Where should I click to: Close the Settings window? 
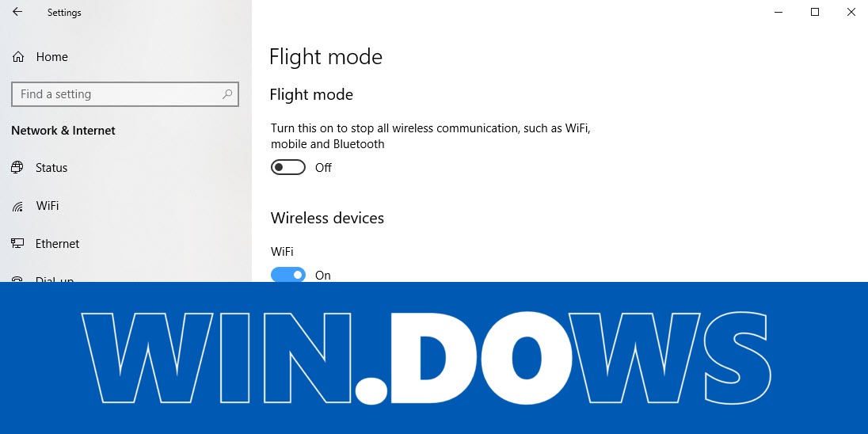tap(851, 12)
